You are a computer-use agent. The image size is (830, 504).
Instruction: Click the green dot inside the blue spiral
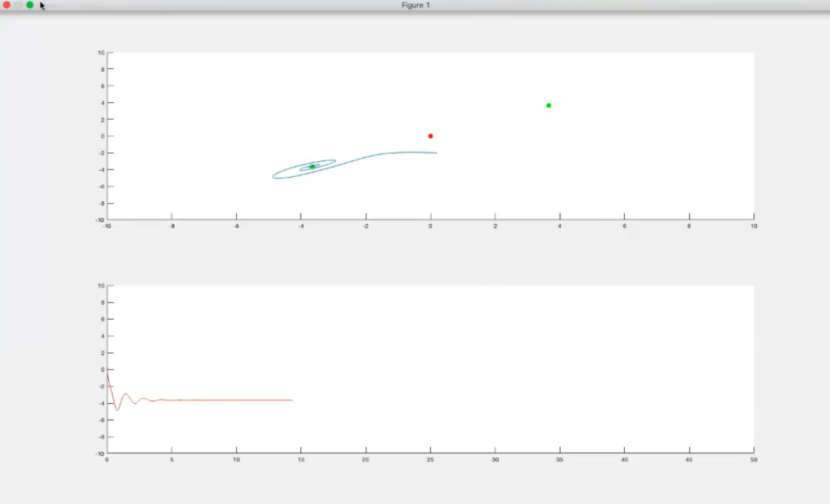pyautogui.click(x=312, y=167)
